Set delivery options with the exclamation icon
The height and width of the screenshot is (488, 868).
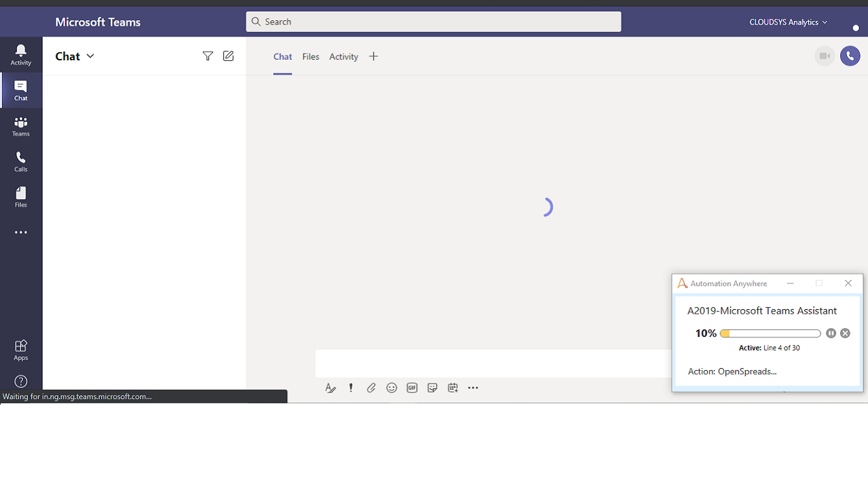pyautogui.click(x=351, y=388)
